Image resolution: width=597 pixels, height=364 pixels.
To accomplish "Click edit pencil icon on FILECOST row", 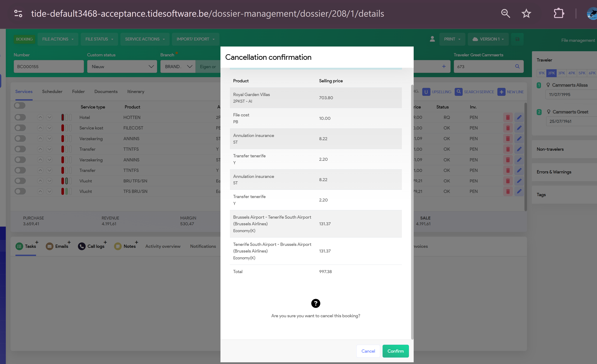I will [519, 128].
